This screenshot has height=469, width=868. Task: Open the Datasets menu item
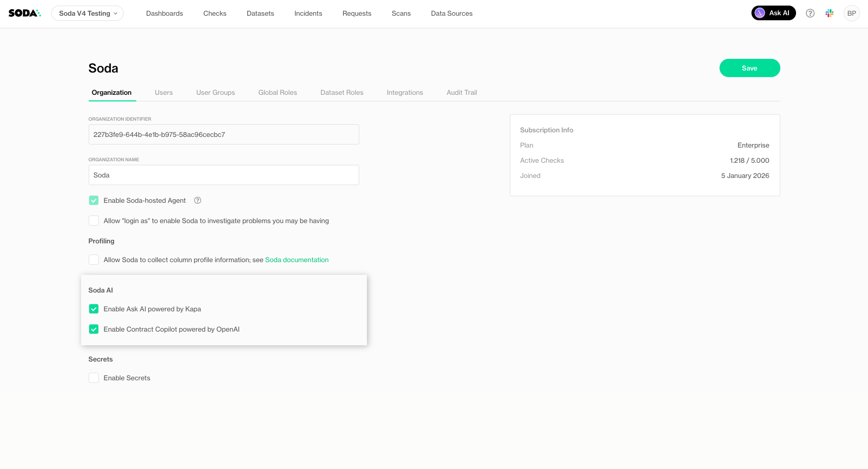click(x=260, y=13)
